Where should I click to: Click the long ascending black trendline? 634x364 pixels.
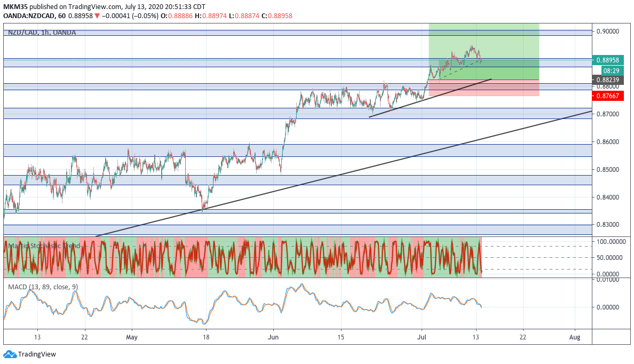pyautogui.click(x=344, y=173)
